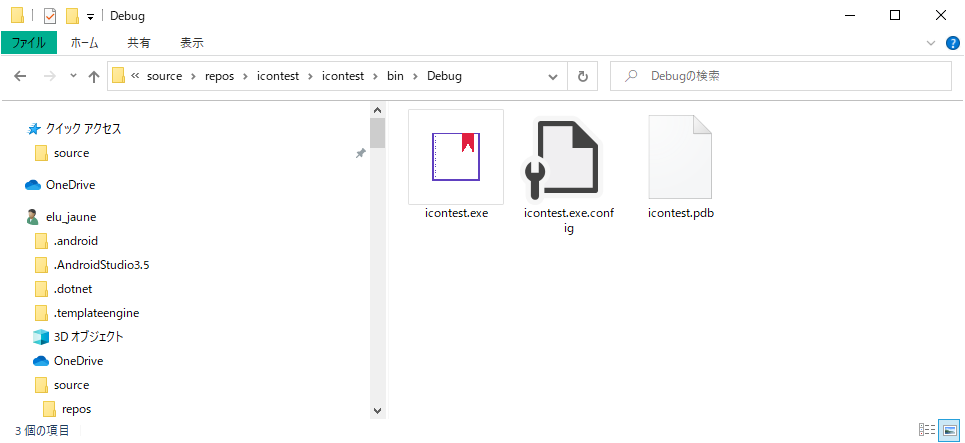Click the Properties checkmark icon in title bar
This screenshot has height=443, width=965.
click(x=50, y=16)
